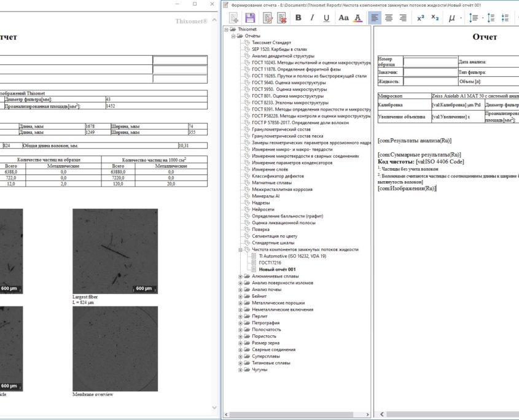
Task: Open the line spacing tool
Action: [474, 18]
